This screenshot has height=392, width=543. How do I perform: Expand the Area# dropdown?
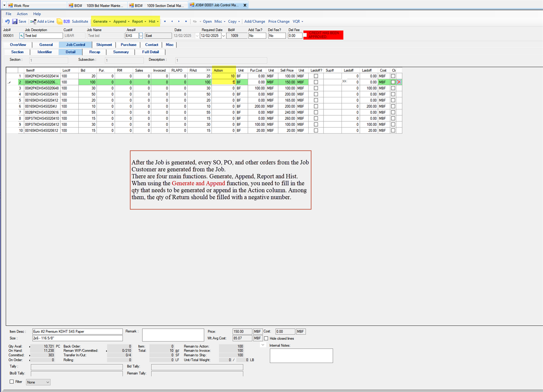[x=141, y=36]
